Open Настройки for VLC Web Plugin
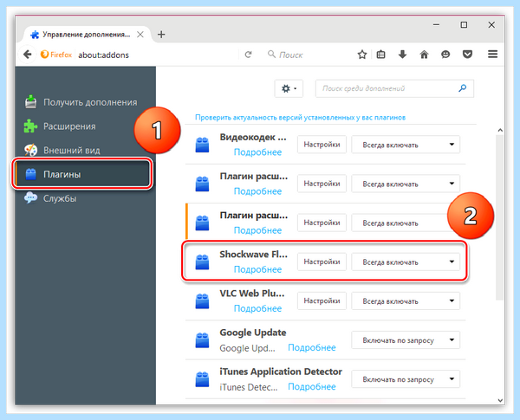Screen dimensions: 520x420 322,301
